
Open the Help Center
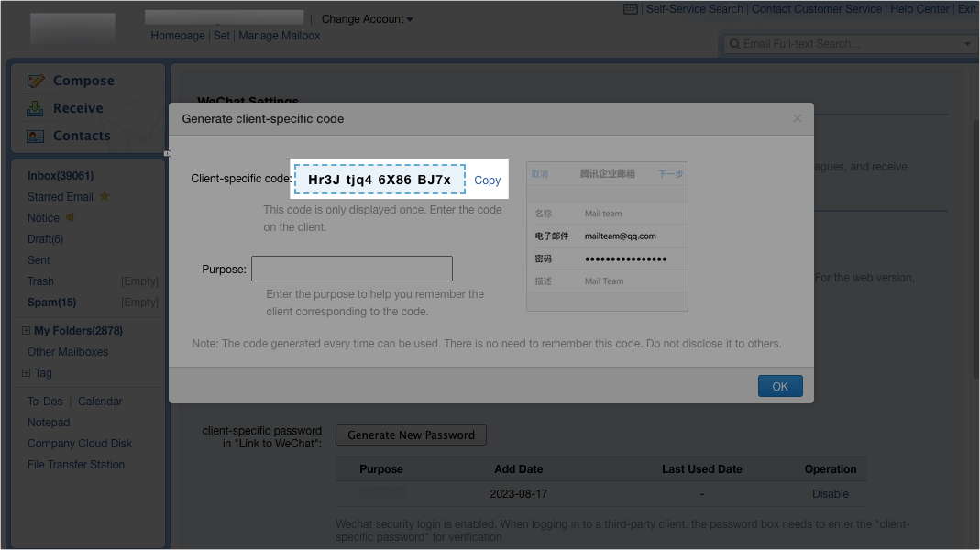tap(919, 8)
